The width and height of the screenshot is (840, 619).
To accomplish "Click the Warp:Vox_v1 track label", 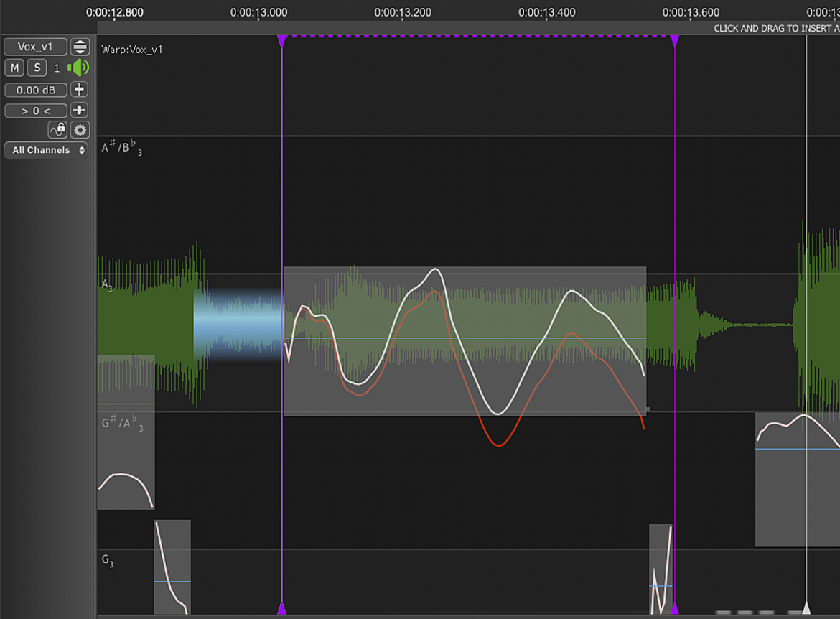I will 132,50.
